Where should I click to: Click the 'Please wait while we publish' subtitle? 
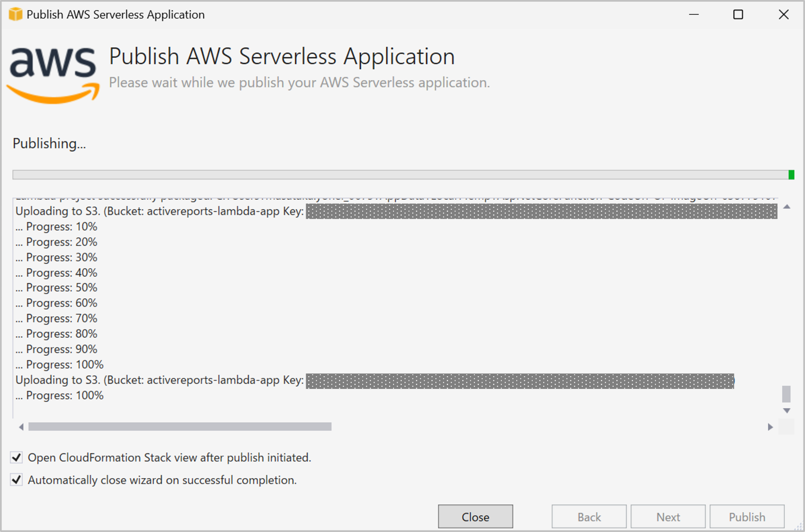[x=299, y=83]
